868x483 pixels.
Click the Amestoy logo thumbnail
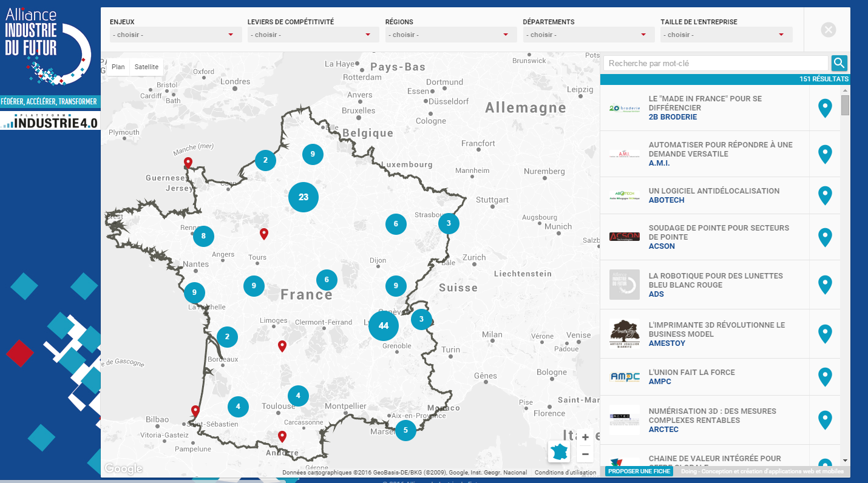pyautogui.click(x=625, y=334)
